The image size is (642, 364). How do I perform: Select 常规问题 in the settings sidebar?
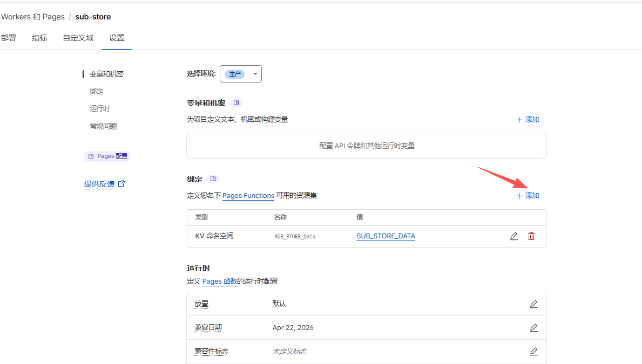[103, 126]
